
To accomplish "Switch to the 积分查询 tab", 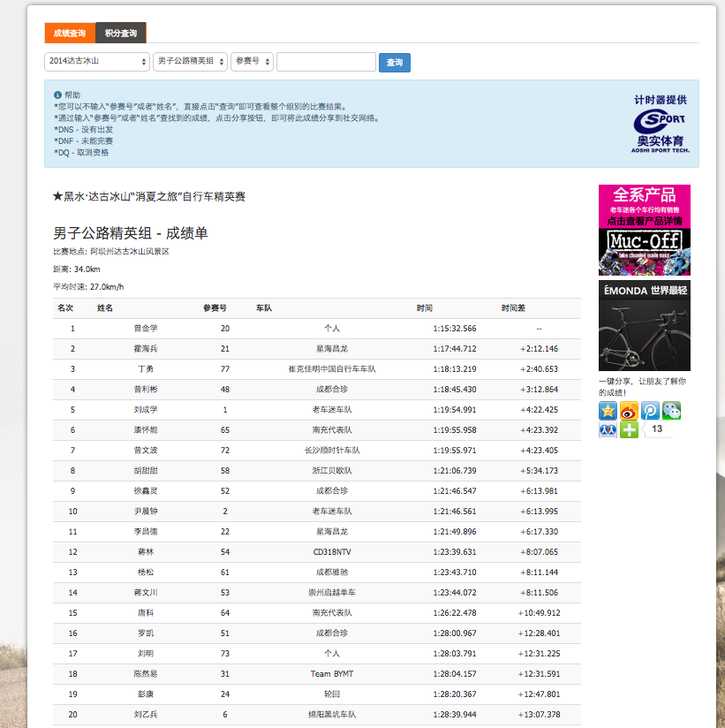I will (x=121, y=33).
